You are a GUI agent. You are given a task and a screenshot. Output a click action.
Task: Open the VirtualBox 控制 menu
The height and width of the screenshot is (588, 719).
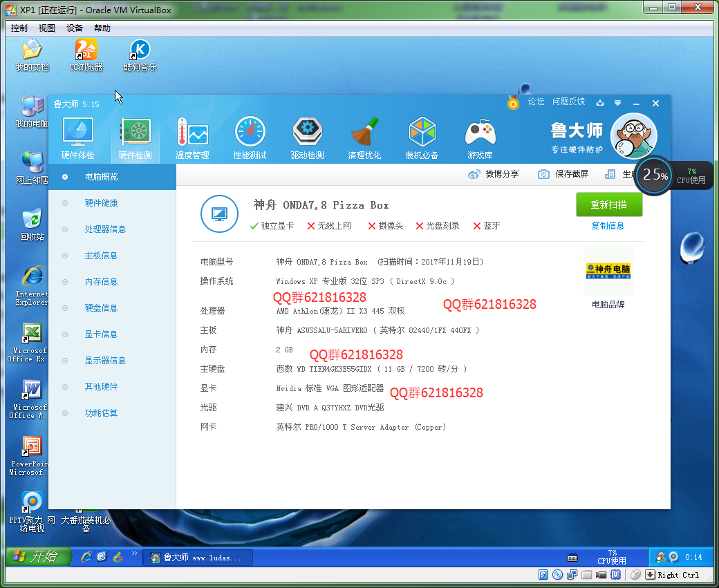[19, 28]
